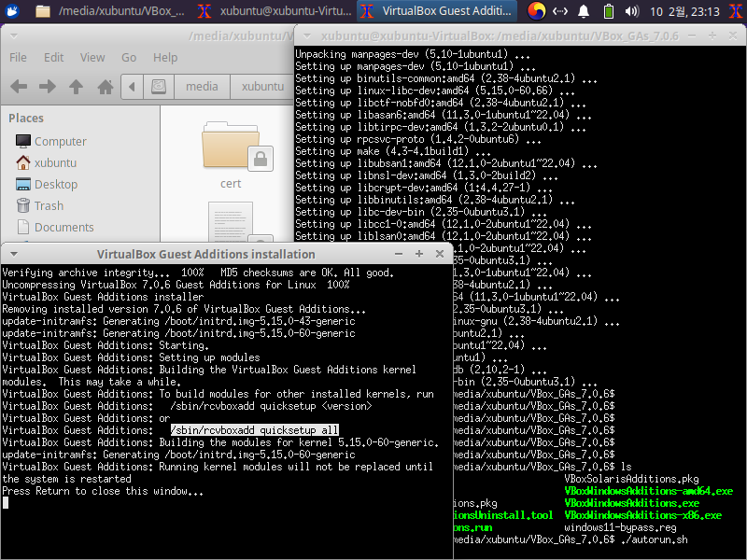The width and height of the screenshot is (747, 560).
Task: Open the battery power indicator
Action: point(609,11)
